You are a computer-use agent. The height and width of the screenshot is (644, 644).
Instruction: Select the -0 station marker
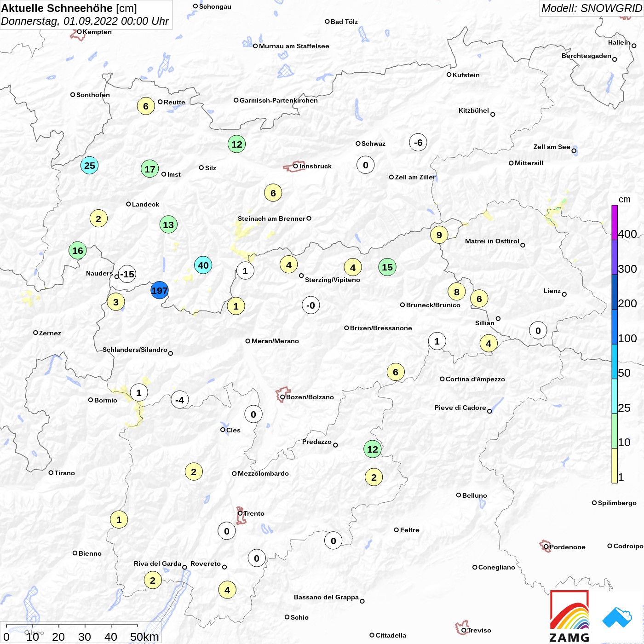click(x=311, y=305)
